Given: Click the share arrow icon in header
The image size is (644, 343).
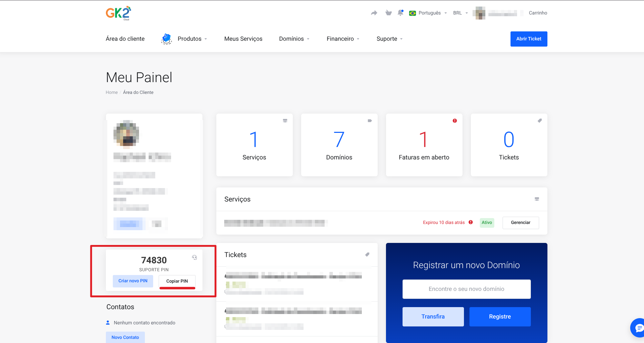Looking at the screenshot, I should 374,13.
